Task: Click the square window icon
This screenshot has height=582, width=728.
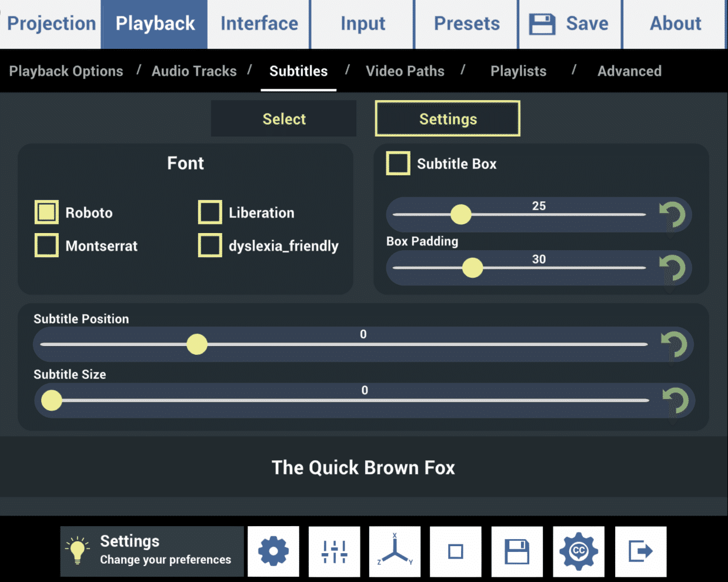Action: 456,551
